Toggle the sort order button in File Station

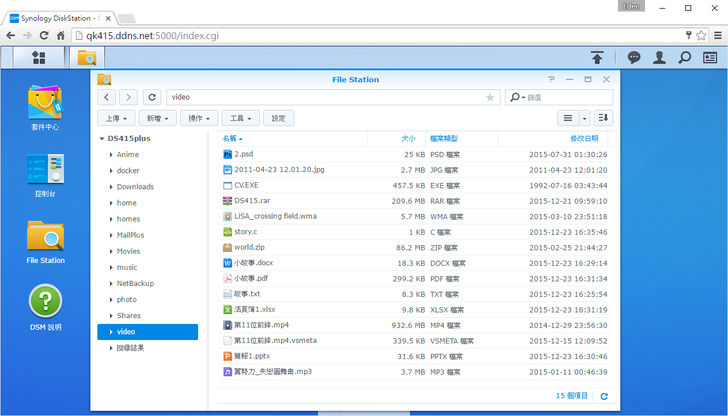[603, 118]
